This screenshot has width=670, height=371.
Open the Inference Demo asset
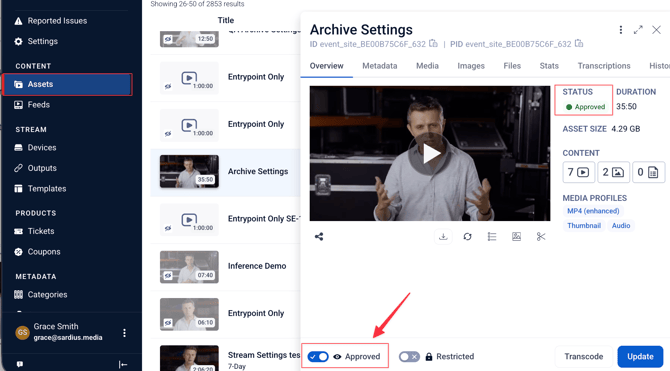coord(257,266)
